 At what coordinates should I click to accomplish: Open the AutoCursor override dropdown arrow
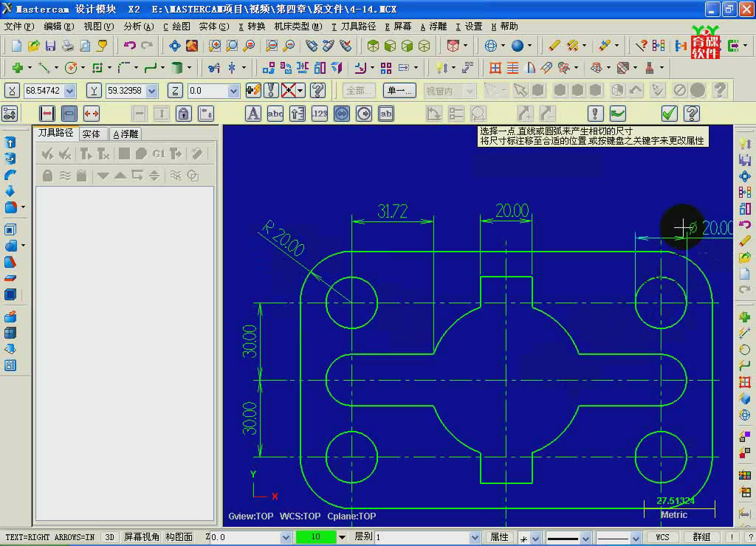300,91
